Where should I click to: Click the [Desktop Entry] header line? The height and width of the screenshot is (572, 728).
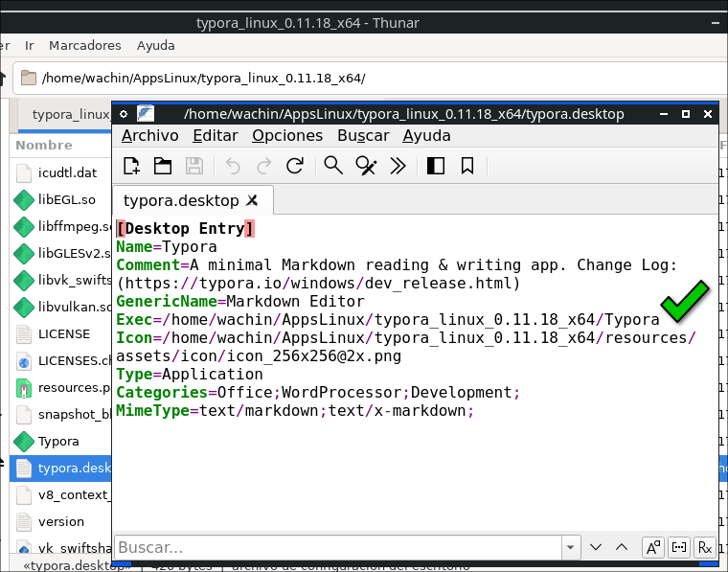pyautogui.click(x=185, y=228)
